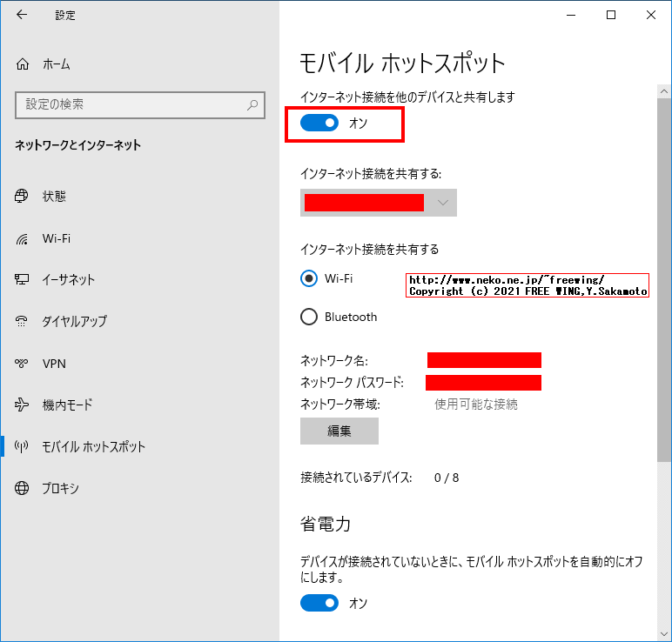Click the ネットワーク名 label

click(x=334, y=361)
